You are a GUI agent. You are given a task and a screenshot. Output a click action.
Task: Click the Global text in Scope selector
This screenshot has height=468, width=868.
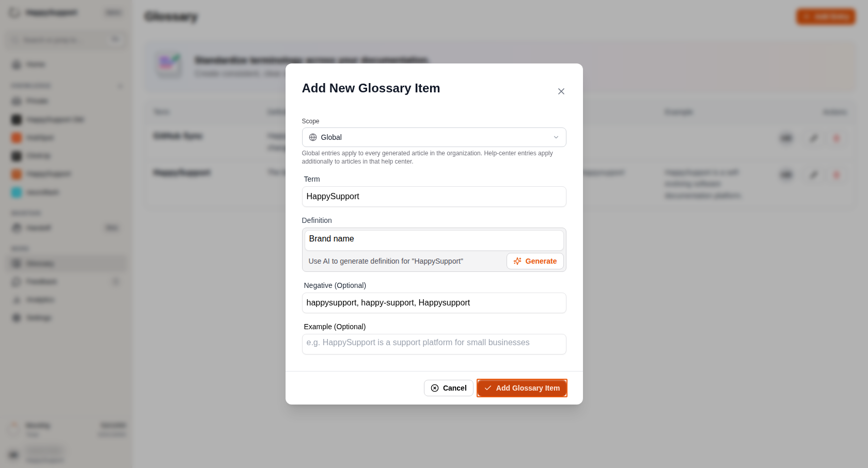click(331, 137)
